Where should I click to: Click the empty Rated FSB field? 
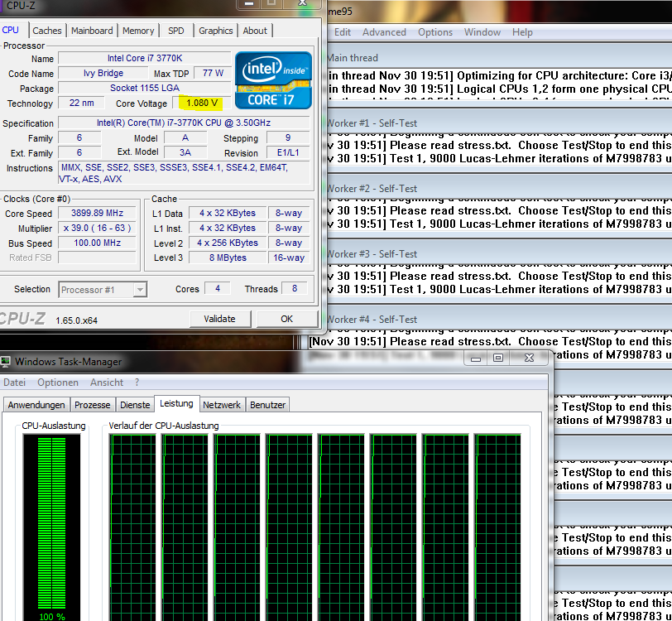coord(98,258)
